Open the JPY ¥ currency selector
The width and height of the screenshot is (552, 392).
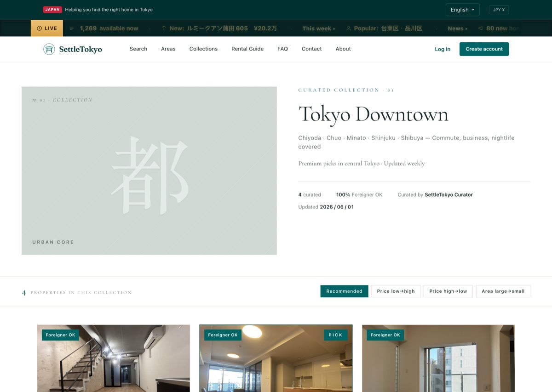pos(499,10)
